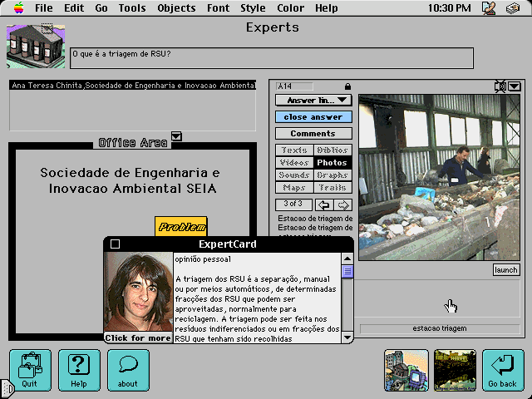This screenshot has width=532, height=399.
Task: Switch to the Videos media type
Action: [294, 163]
